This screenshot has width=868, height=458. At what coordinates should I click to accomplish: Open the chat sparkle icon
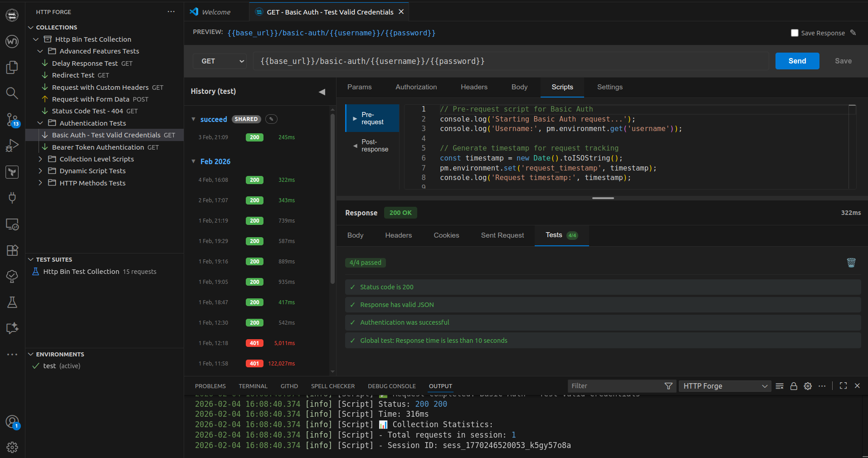[x=12, y=328]
